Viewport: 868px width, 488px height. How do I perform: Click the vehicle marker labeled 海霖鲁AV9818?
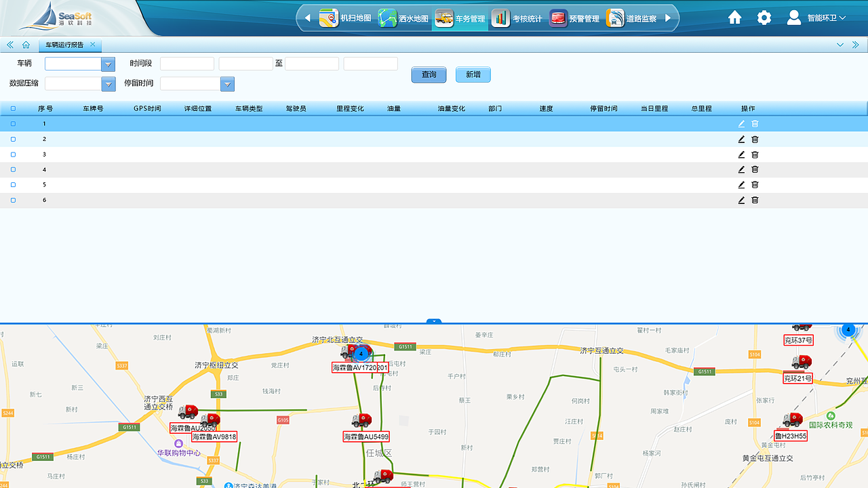[210, 420]
